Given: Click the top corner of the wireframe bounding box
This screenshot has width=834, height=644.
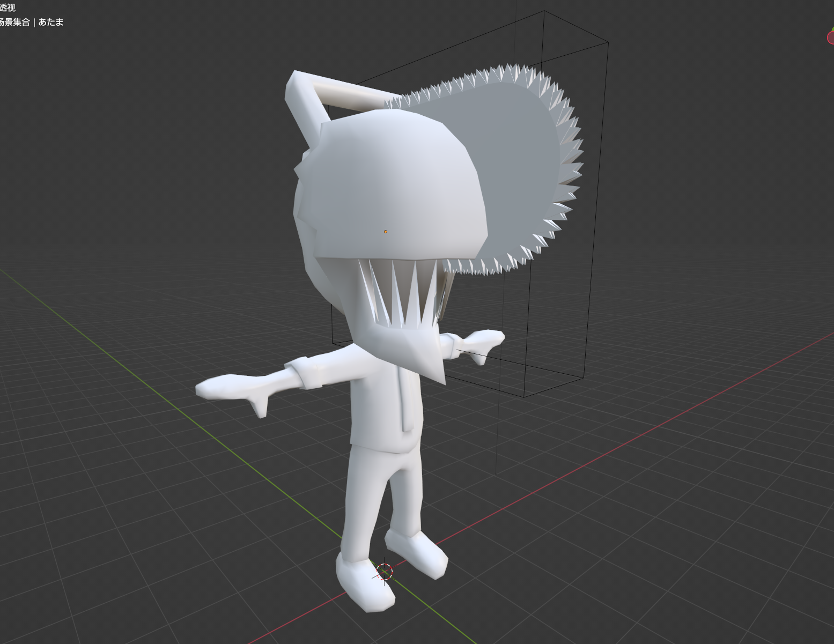Looking at the screenshot, I should coord(544,11).
